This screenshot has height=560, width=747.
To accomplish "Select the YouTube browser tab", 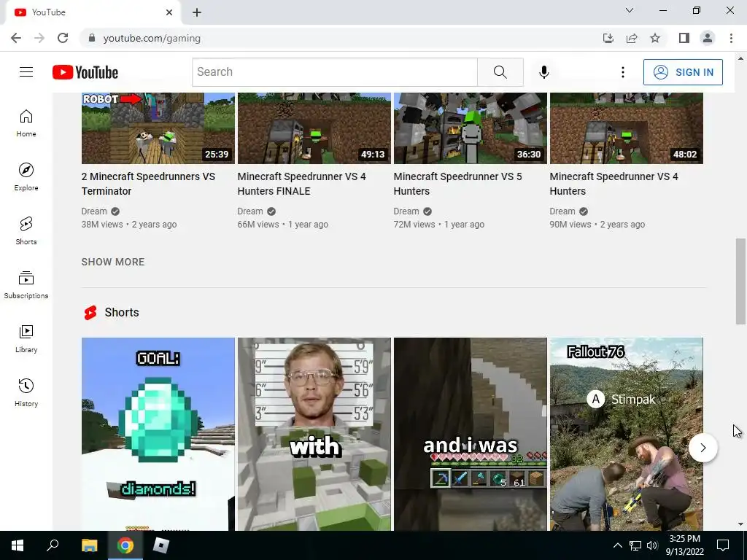I will click(93, 12).
